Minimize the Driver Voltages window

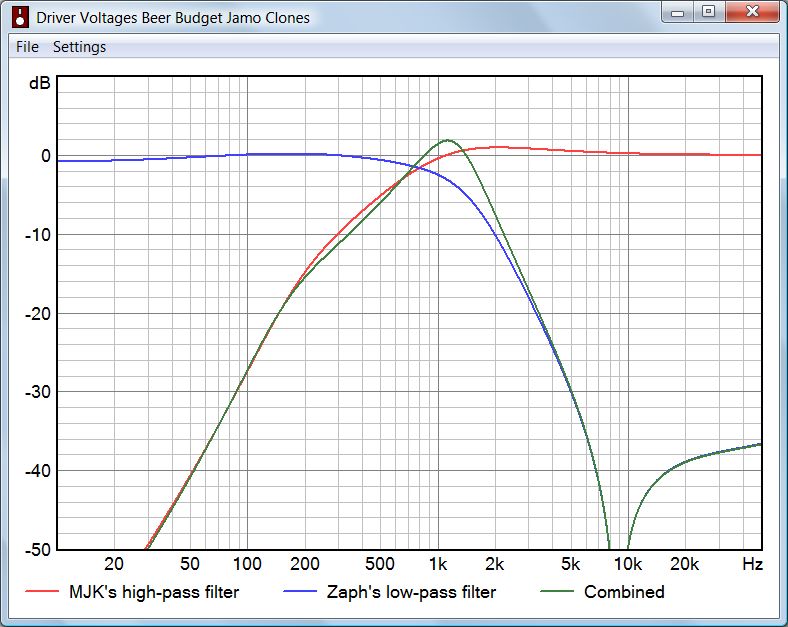click(677, 12)
